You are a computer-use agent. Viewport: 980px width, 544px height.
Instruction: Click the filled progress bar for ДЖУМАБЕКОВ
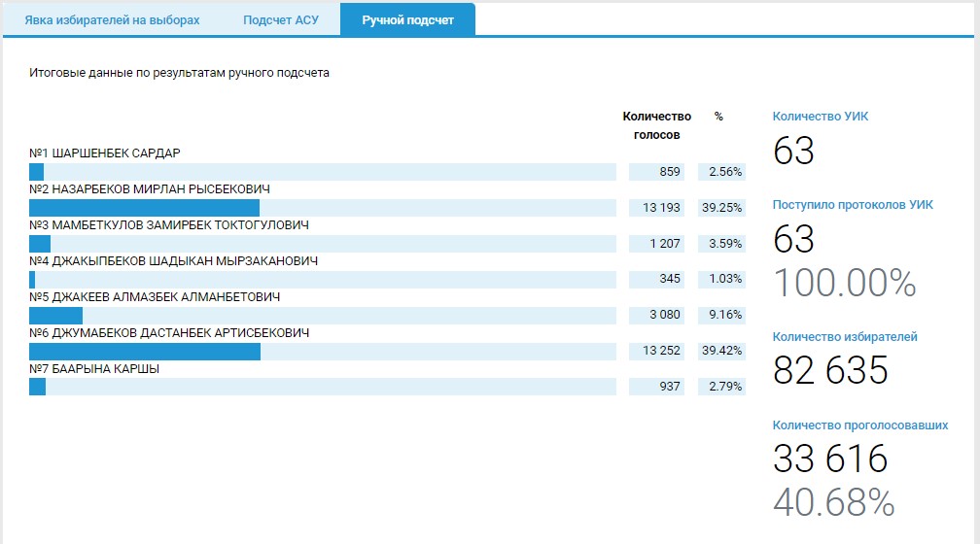145,352
